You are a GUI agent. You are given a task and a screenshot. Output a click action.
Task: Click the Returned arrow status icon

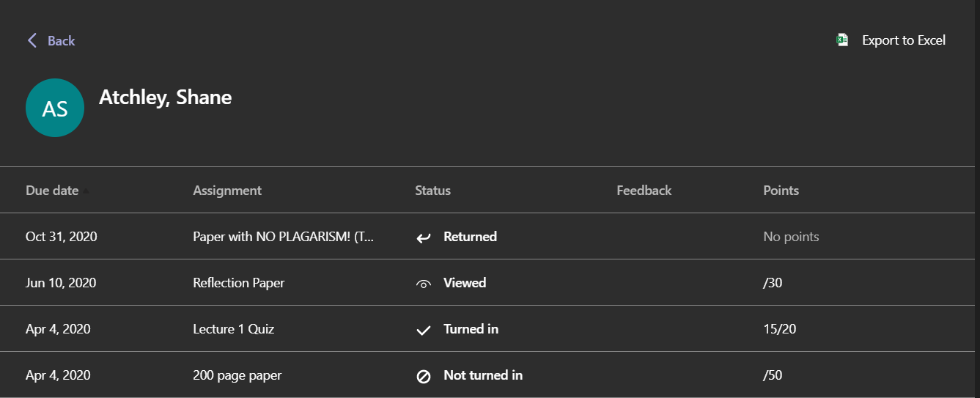424,237
